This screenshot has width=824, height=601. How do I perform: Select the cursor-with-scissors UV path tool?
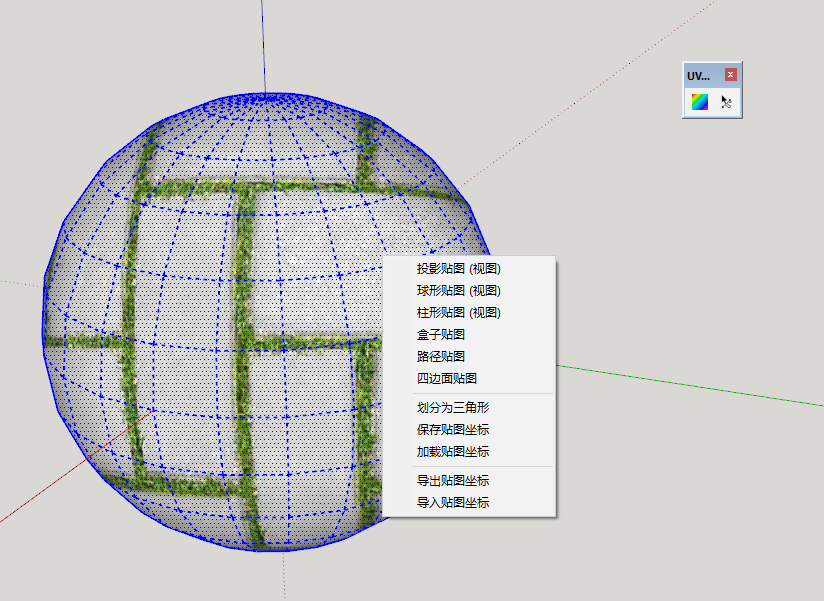coord(726,102)
